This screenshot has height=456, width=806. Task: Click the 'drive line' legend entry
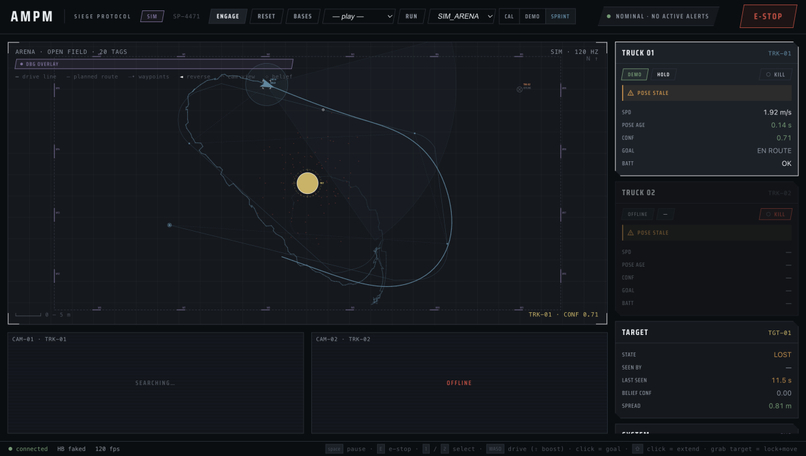coord(36,77)
